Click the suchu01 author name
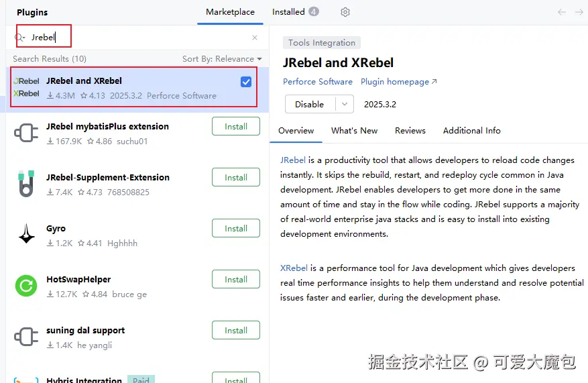The height and width of the screenshot is (383, 588). 132,142
